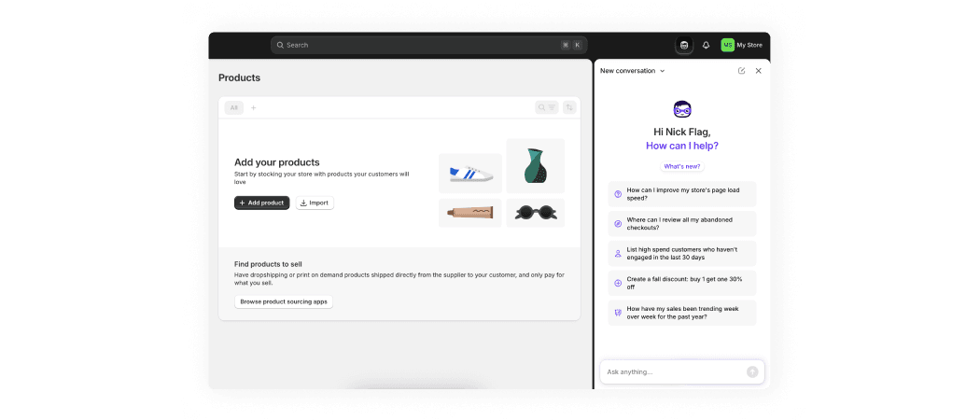Focus the Ask anything input field
This screenshot has height=420, width=980.
[x=675, y=371]
